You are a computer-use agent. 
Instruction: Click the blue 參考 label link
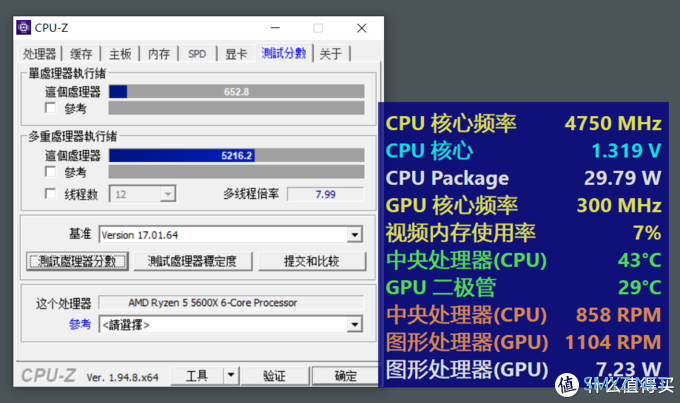[80, 324]
